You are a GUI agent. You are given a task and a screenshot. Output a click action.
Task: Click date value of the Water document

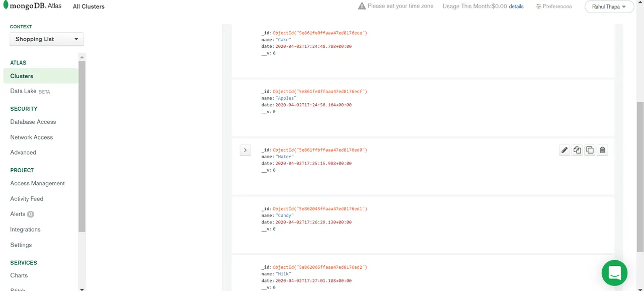313,164
